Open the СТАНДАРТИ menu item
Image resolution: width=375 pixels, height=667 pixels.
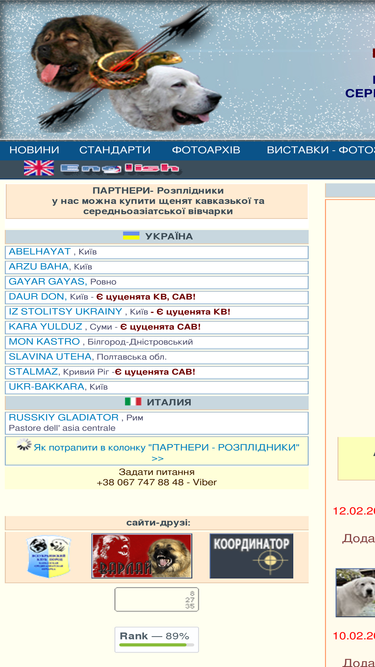[115, 150]
